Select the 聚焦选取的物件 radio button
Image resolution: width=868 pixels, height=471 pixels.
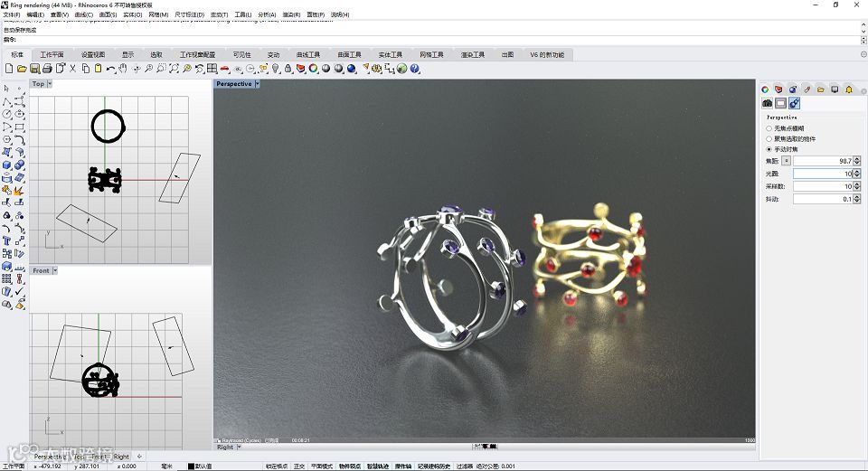[769, 139]
